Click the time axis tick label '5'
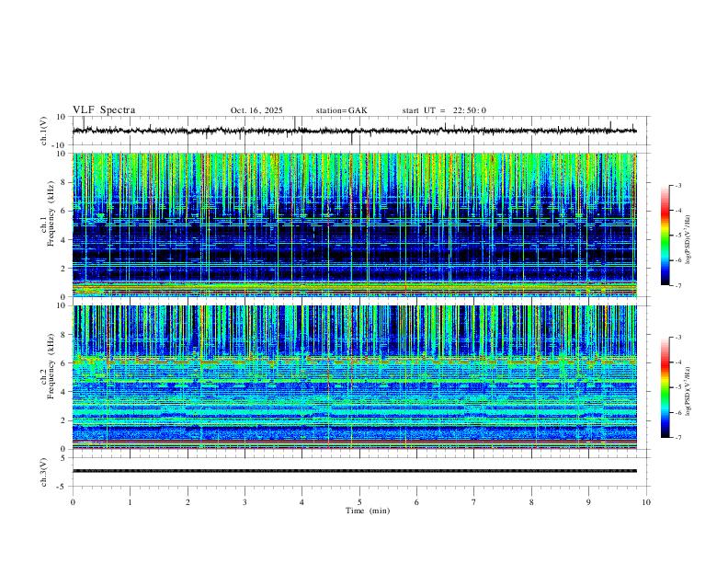Viewport: 728px width, 563px height. (359, 502)
